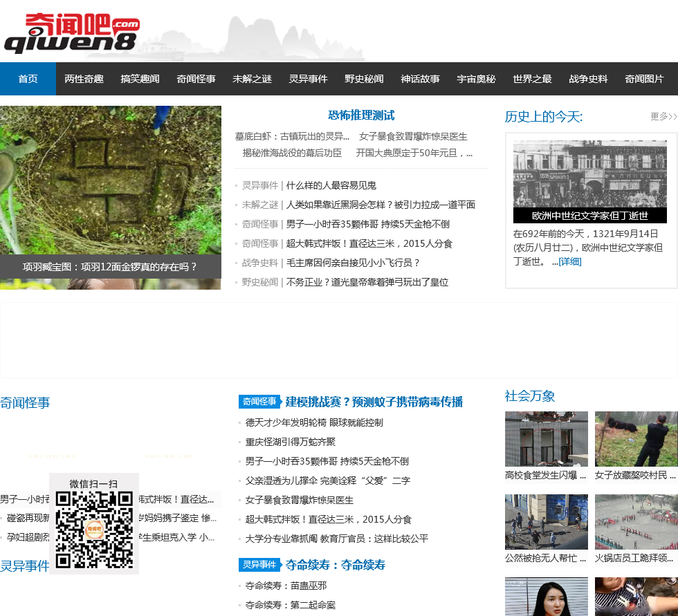This screenshot has height=616, width=678.
Task: Open the 奇闻怪事 section heading on left
Action: point(25,402)
